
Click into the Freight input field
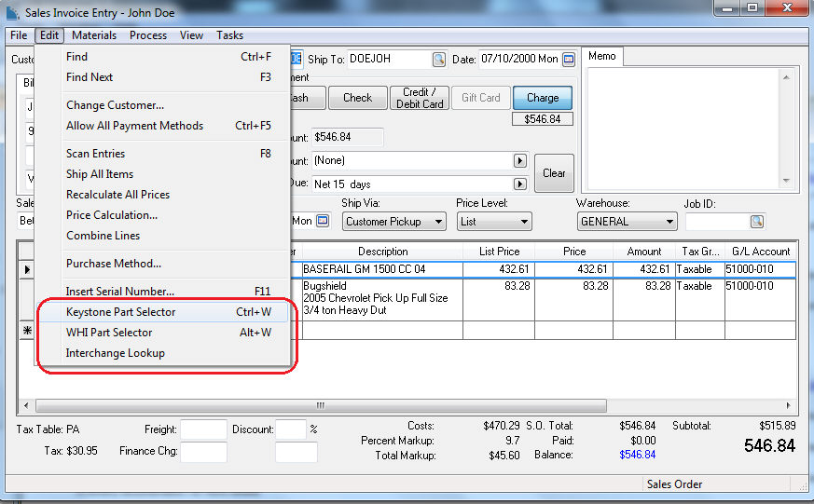pyautogui.click(x=203, y=429)
